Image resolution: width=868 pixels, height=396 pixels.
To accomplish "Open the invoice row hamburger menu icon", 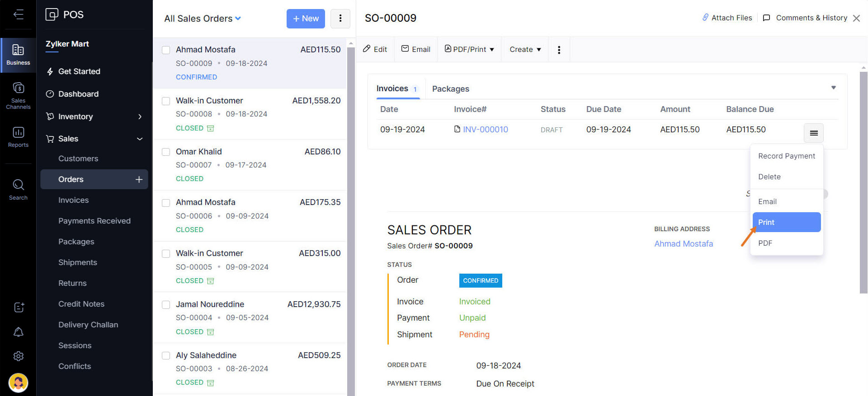I will tap(813, 133).
